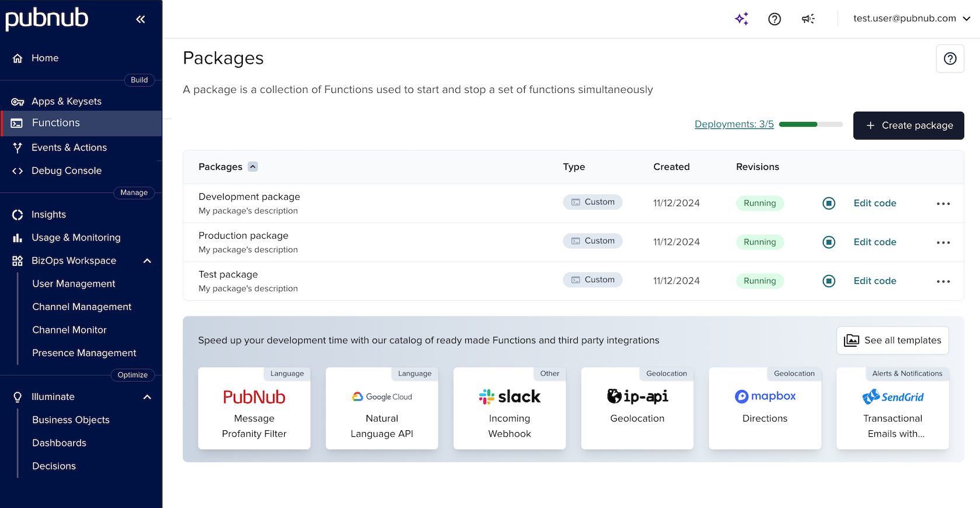Open the ip-api Geolocation template
This screenshot has width=980, height=508.
click(637, 408)
